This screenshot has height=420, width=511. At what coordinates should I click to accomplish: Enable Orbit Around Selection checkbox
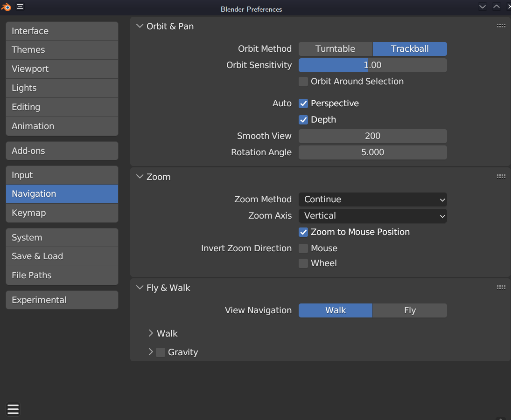pos(303,82)
